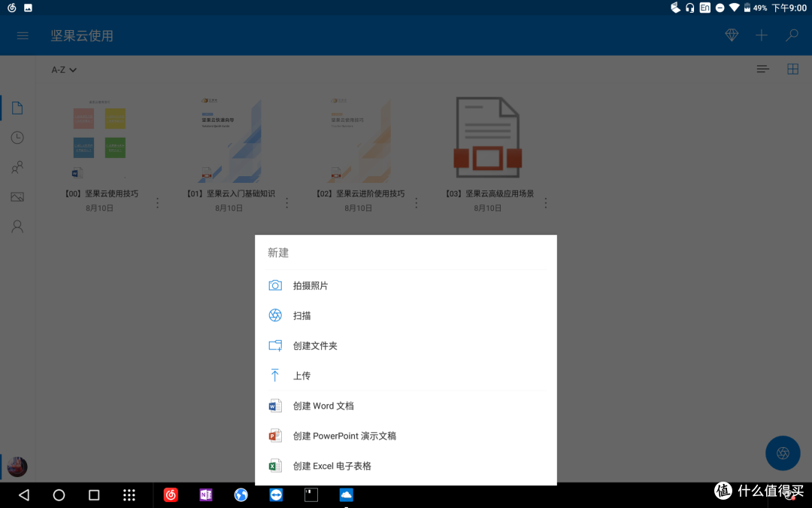Open the terminal app in taskbar
This screenshot has width=812, height=508.
coord(311,495)
